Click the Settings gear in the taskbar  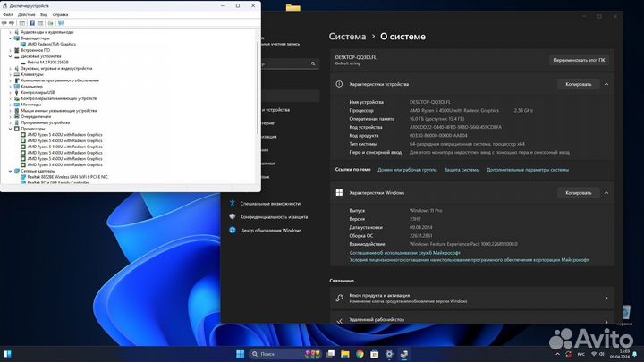(389, 354)
